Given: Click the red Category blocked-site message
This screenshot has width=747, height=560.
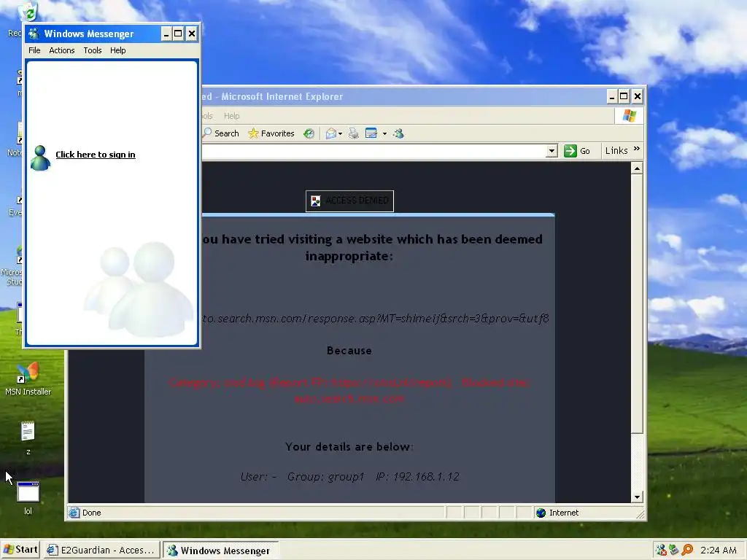Looking at the screenshot, I should 349,391.
